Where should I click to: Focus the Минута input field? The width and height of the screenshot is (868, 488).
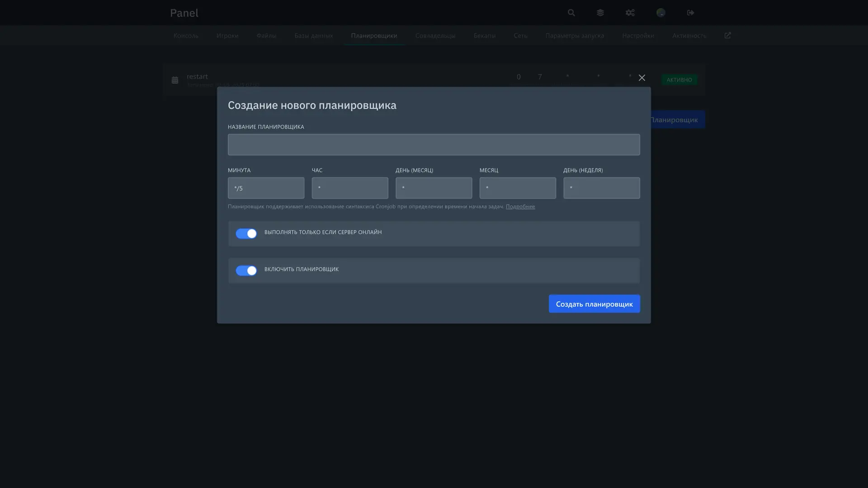(266, 188)
